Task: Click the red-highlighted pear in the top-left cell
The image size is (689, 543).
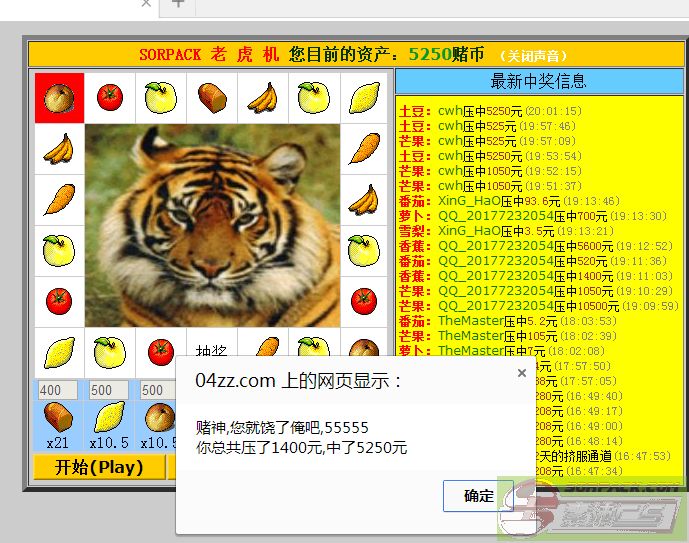Action: point(59,98)
